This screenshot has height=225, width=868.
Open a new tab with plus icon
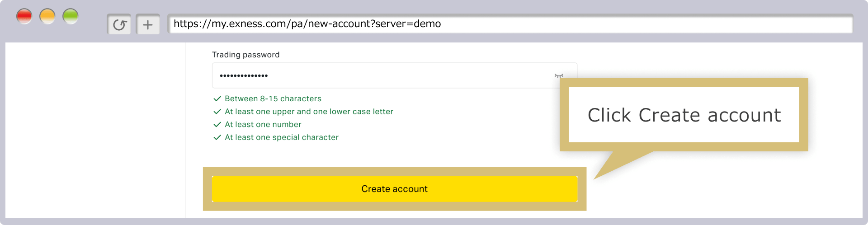point(148,24)
